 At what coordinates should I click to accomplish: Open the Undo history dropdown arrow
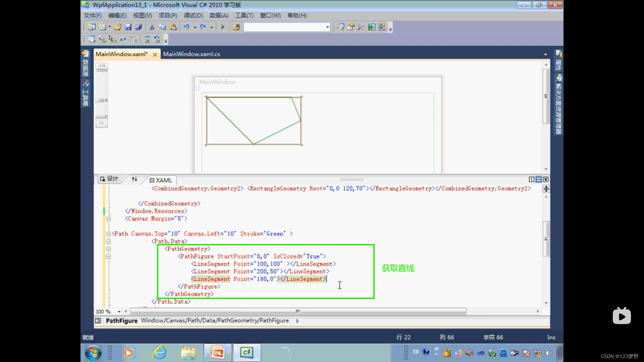195,27
